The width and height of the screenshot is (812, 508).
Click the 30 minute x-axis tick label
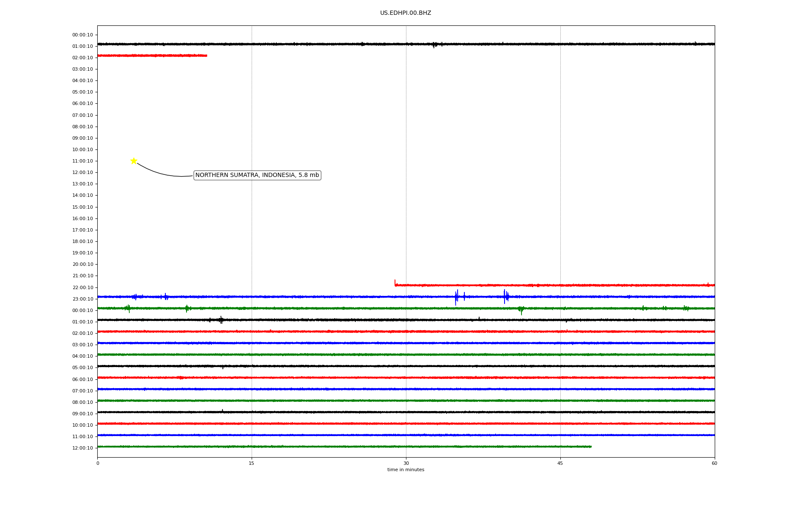point(406,463)
